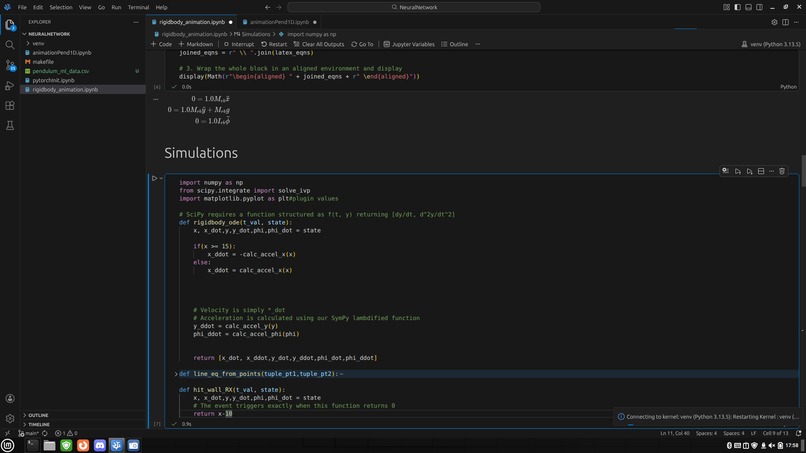This screenshot has height=453, width=806.
Task: Restart the kernel
Action: (274, 44)
